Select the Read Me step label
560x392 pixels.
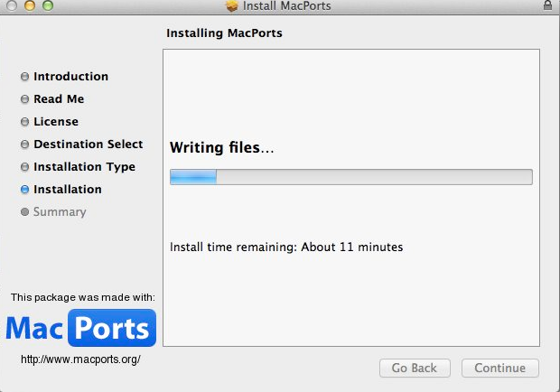click(x=59, y=98)
